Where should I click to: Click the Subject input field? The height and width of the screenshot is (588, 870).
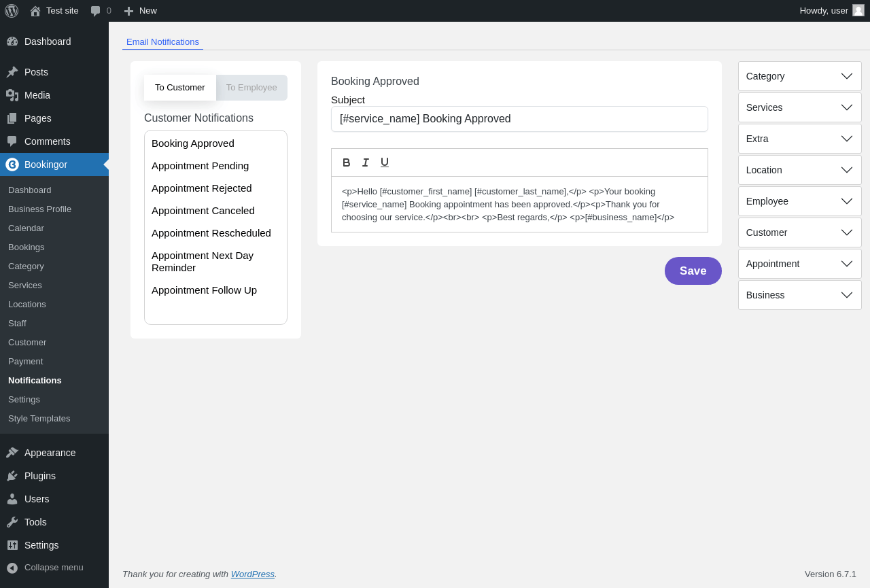click(519, 119)
